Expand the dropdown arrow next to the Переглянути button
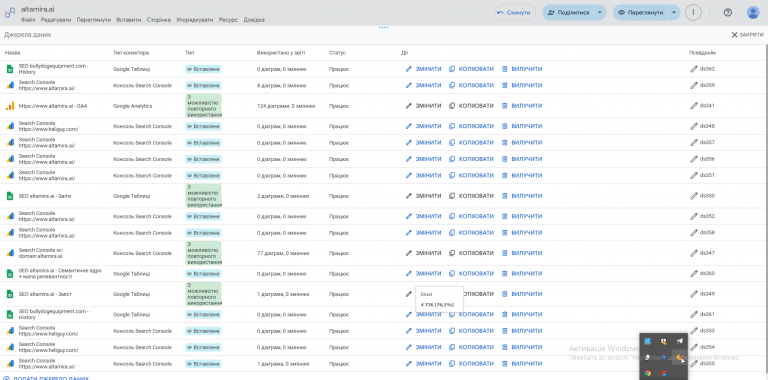 [x=674, y=13]
